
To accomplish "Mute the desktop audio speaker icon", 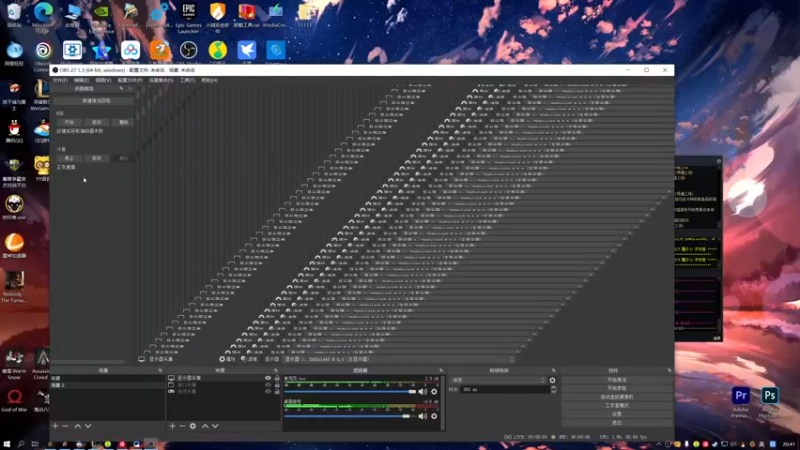I will pyautogui.click(x=422, y=416).
